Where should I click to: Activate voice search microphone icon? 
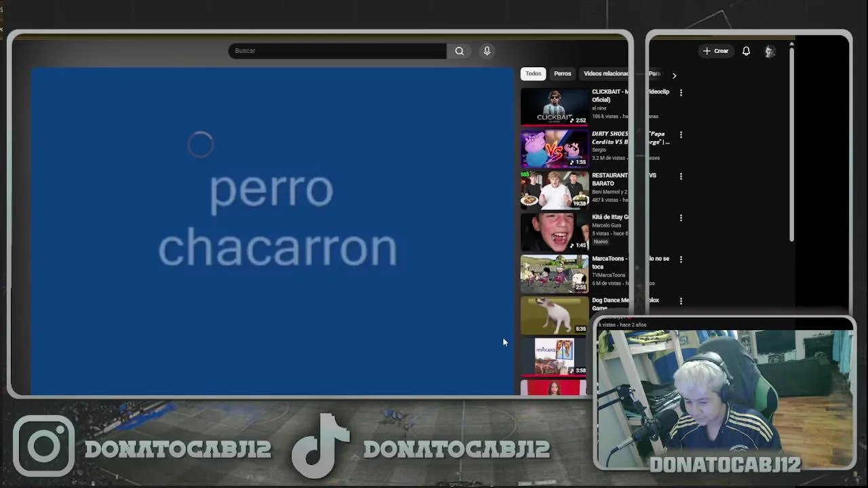coord(487,51)
